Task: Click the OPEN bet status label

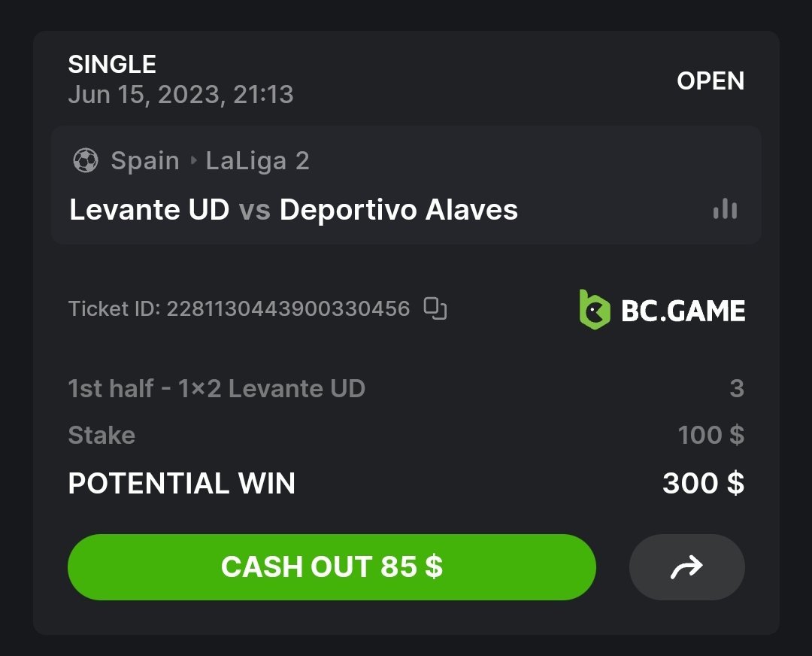Action: click(x=710, y=80)
